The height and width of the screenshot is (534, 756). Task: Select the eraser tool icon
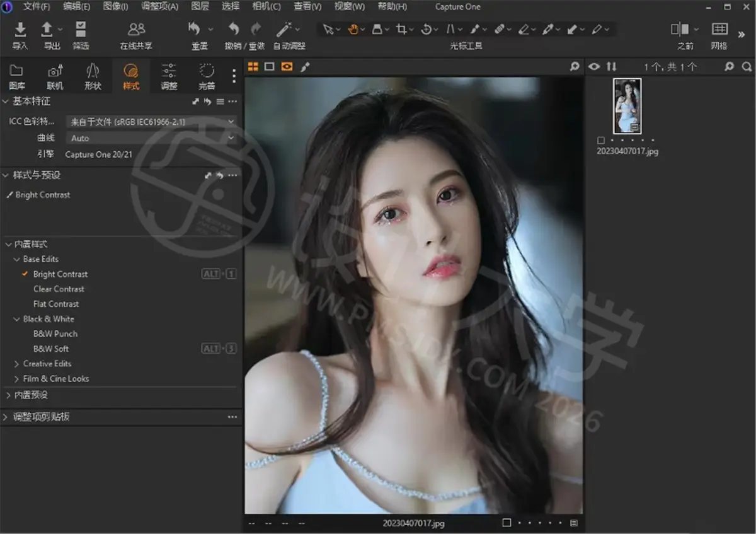coord(524,29)
